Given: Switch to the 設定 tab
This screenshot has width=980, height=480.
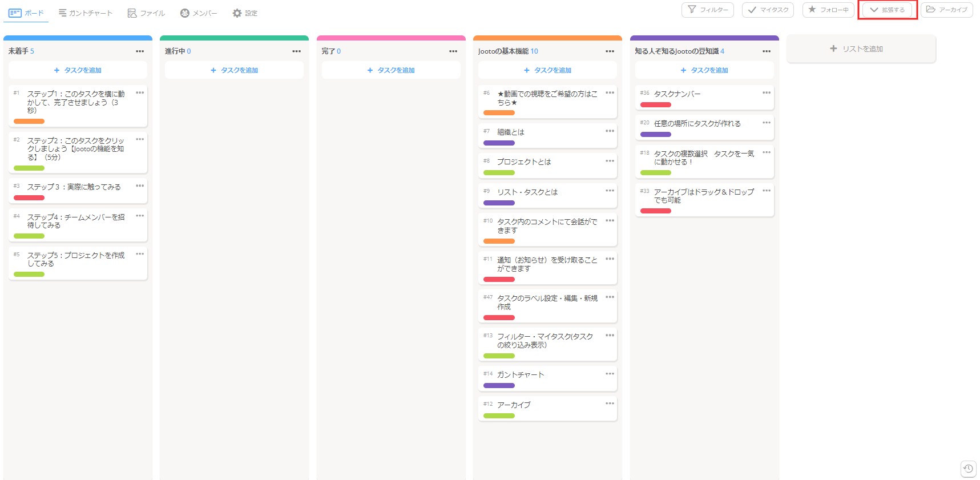Looking at the screenshot, I should click(245, 13).
